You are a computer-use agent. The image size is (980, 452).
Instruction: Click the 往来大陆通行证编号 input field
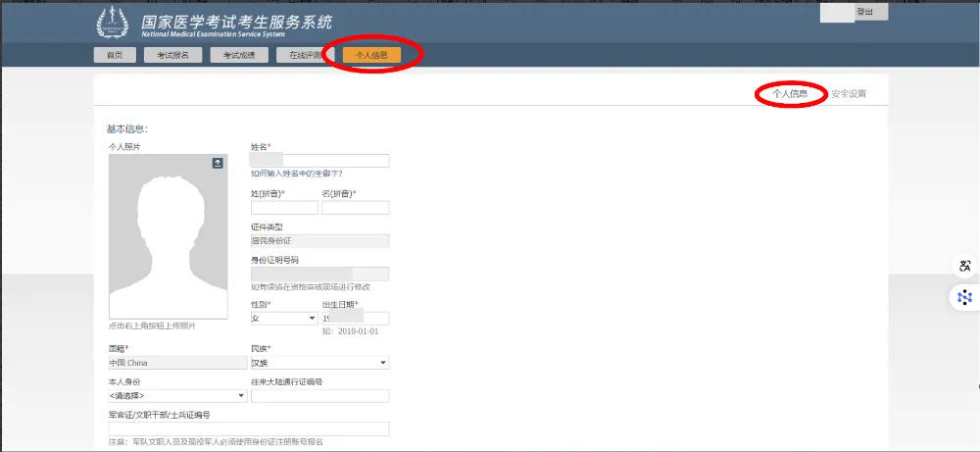coord(320,396)
